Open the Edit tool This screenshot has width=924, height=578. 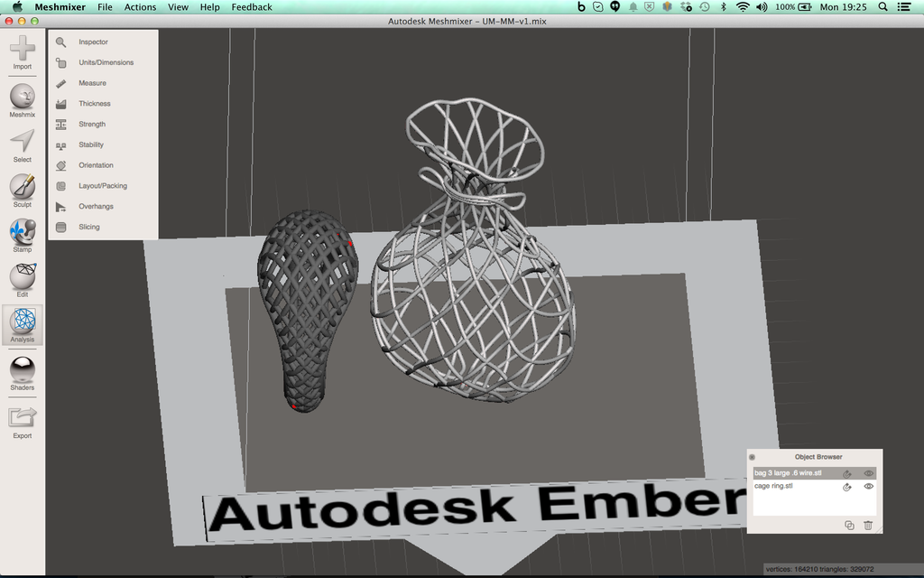[23, 276]
